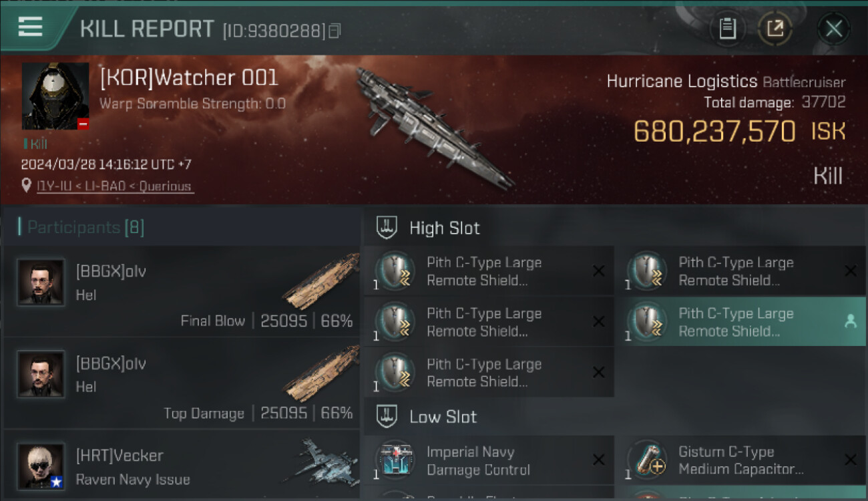Share the kill report externally
868x501 pixels.
pos(775,29)
